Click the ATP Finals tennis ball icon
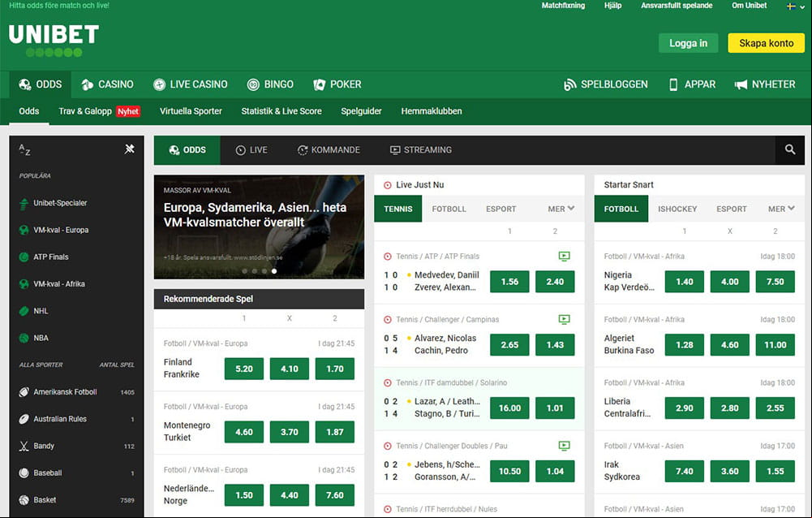The image size is (812, 518). tap(24, 257)
